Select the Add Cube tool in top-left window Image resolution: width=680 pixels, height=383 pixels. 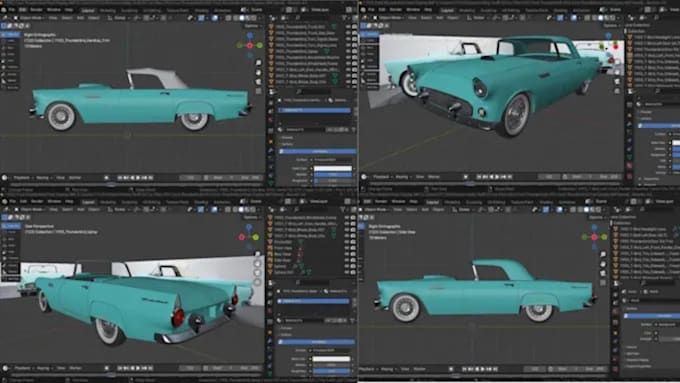[11, 87]
